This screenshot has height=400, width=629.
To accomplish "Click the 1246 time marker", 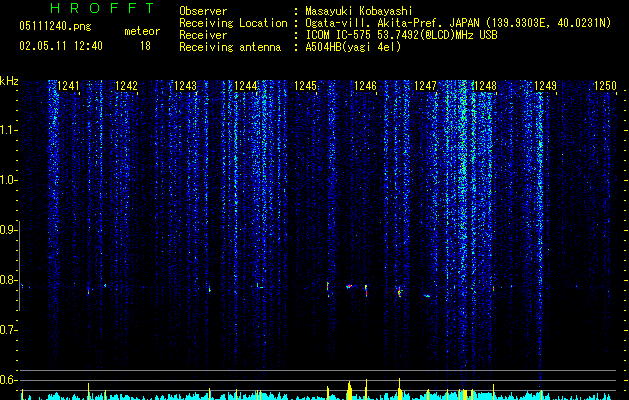I will (x=365, y=86).
